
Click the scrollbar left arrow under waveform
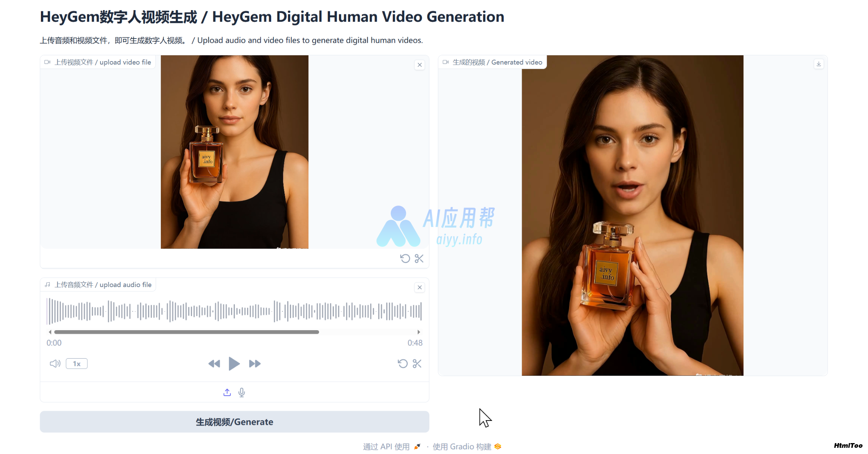click(x=50, y=332)
